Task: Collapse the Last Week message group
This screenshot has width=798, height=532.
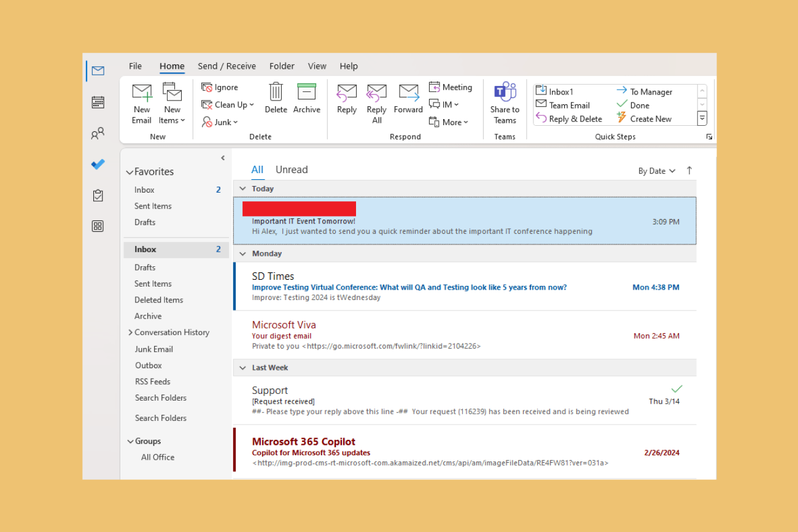Action: tap(242, 368)
